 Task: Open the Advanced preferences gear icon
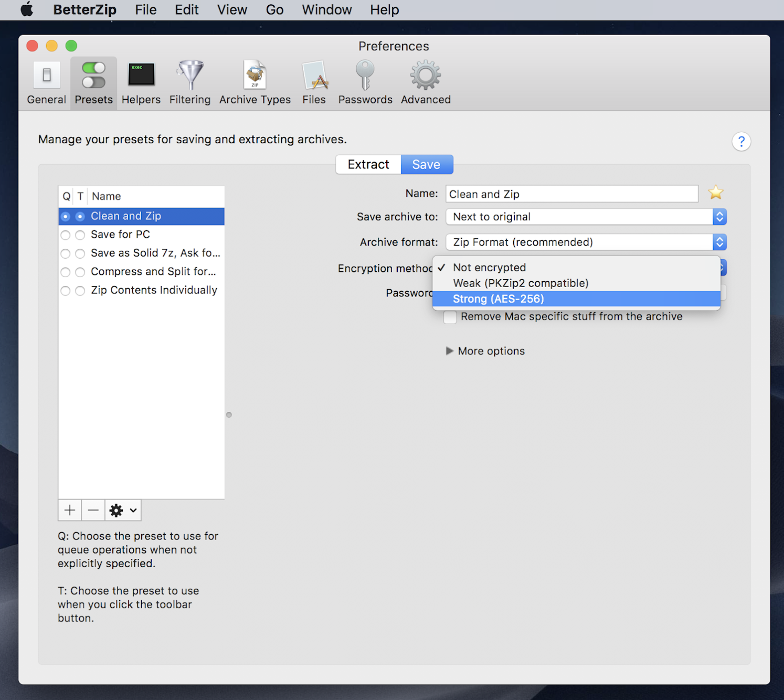425,81
